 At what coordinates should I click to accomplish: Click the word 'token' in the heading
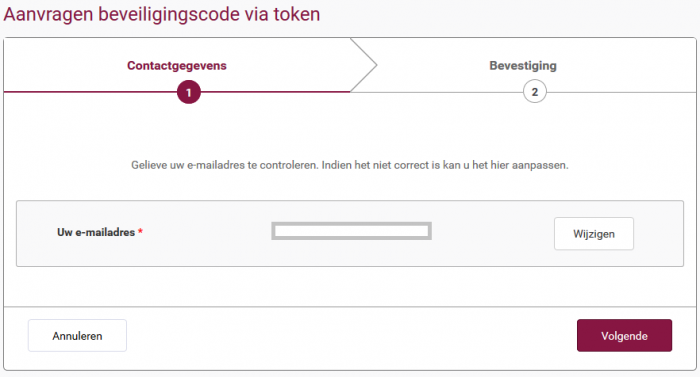[x=297, y=14]
